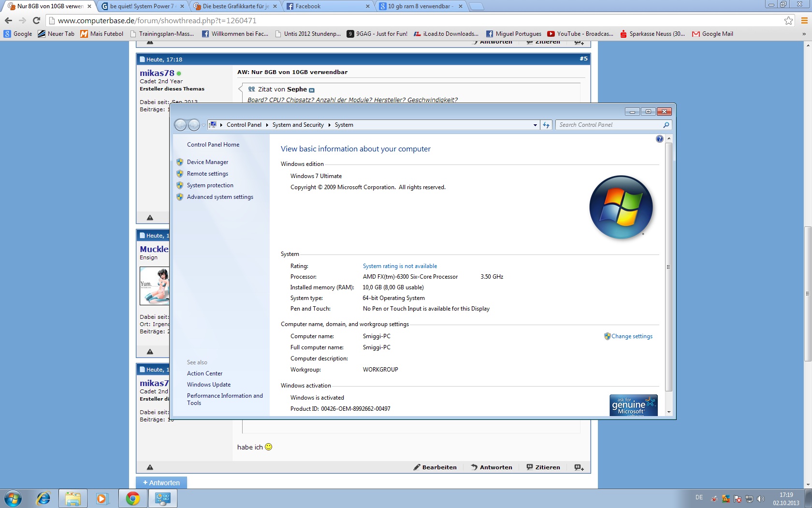The image size is (812, 508).
Task: Open the Windows Start menu
Action: (x=13, y=498)
